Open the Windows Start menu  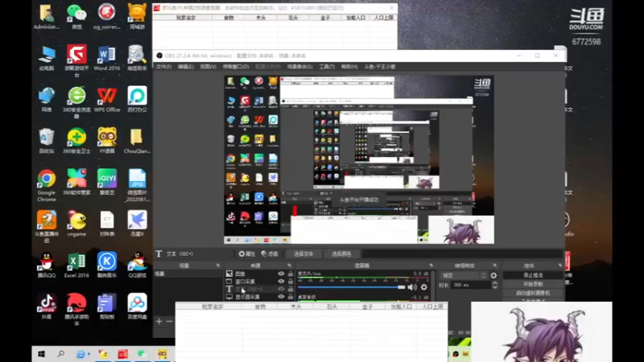tap(41, 354)
